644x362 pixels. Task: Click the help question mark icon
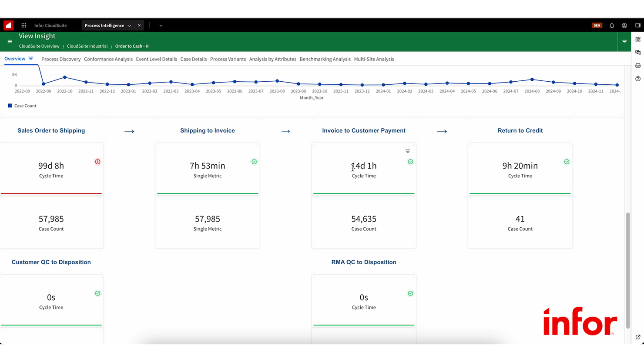pos(638,79)
